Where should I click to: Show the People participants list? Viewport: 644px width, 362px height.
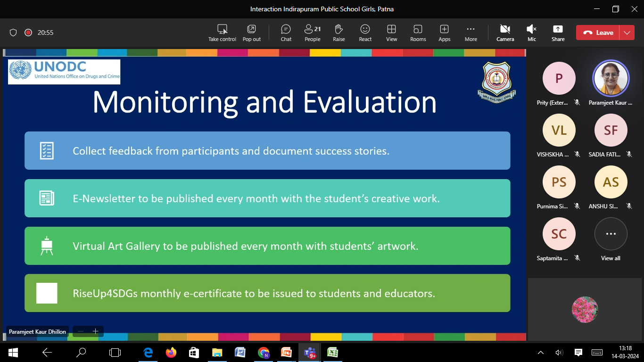tap(312, 33)
